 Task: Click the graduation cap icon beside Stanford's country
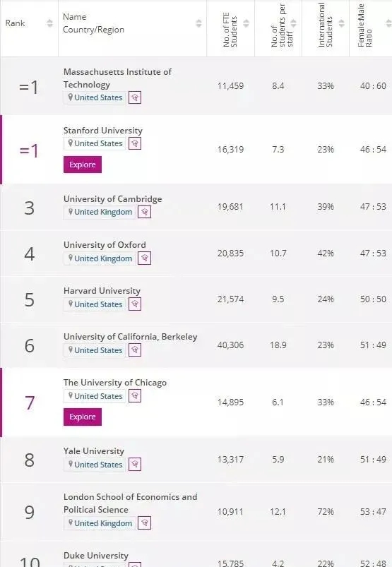click(x=135, y=143)
